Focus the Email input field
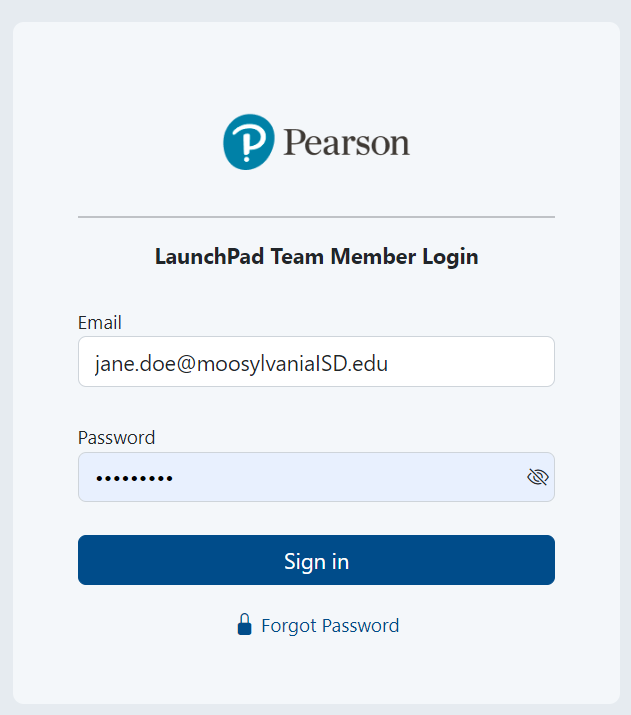Image resolution: width=631 pixels, height=715 pixels. (x=316, y=362)
